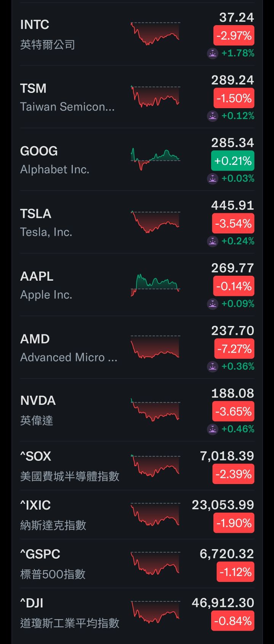Screen dimensions: 274x644
Task: Tap the 46,912.30 price for ^DJI
Action: coord(223,603)
